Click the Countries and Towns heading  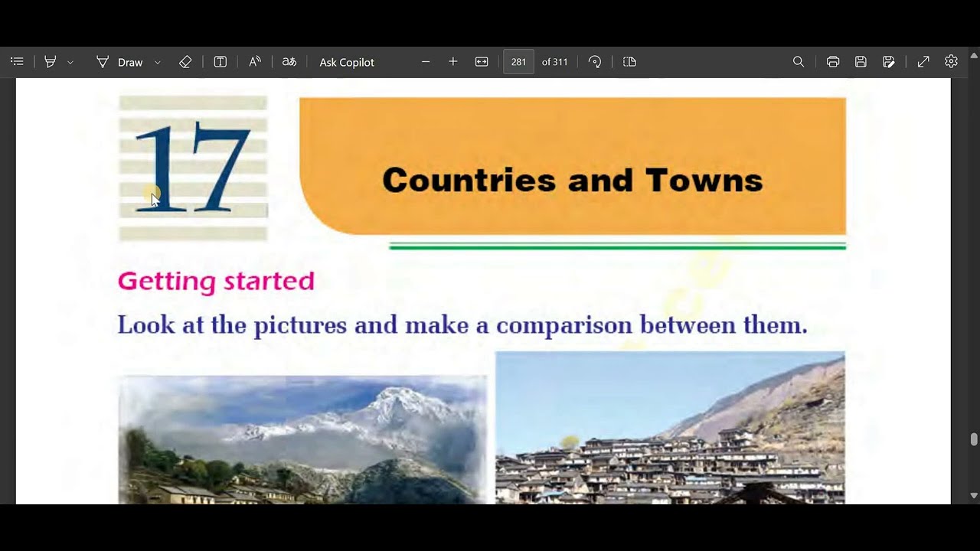pyautogui.click(x=573, y=181)
